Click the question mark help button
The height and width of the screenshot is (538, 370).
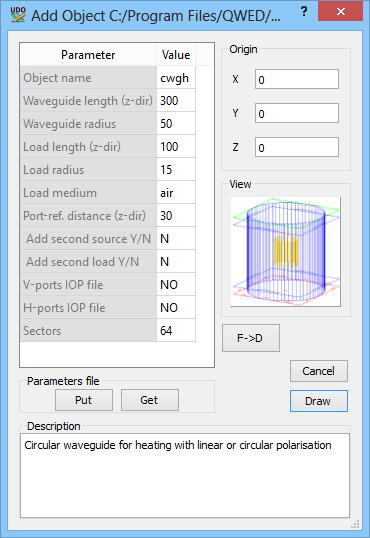click(x=304, y=11)
